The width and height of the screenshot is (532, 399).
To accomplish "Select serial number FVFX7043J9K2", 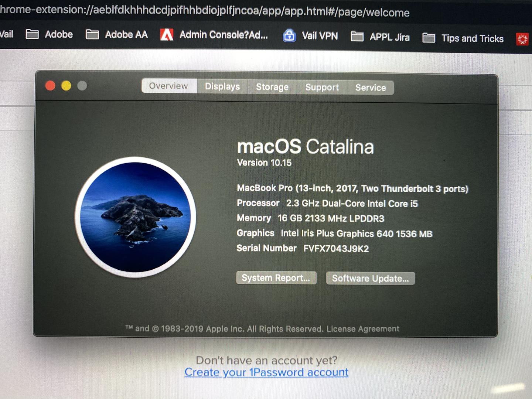I will [x=336, y=249].
